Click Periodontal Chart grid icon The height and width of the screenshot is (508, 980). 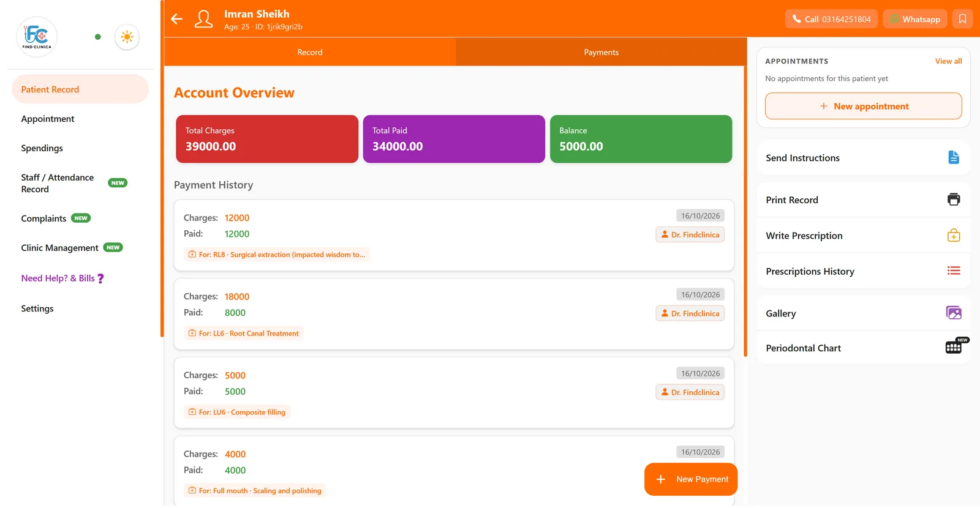(954, 348)
